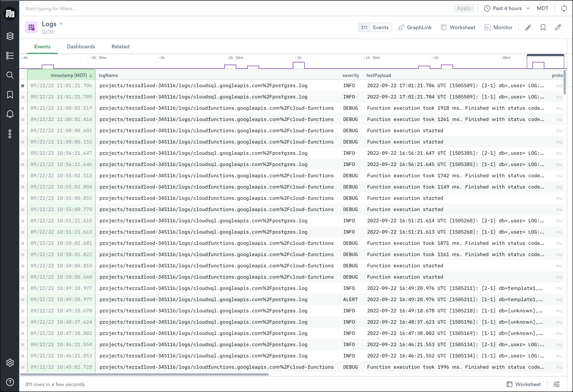Click the selected timeline window near -30m
Viewport: 573px width, 392px height.
[x=545, y=61]
